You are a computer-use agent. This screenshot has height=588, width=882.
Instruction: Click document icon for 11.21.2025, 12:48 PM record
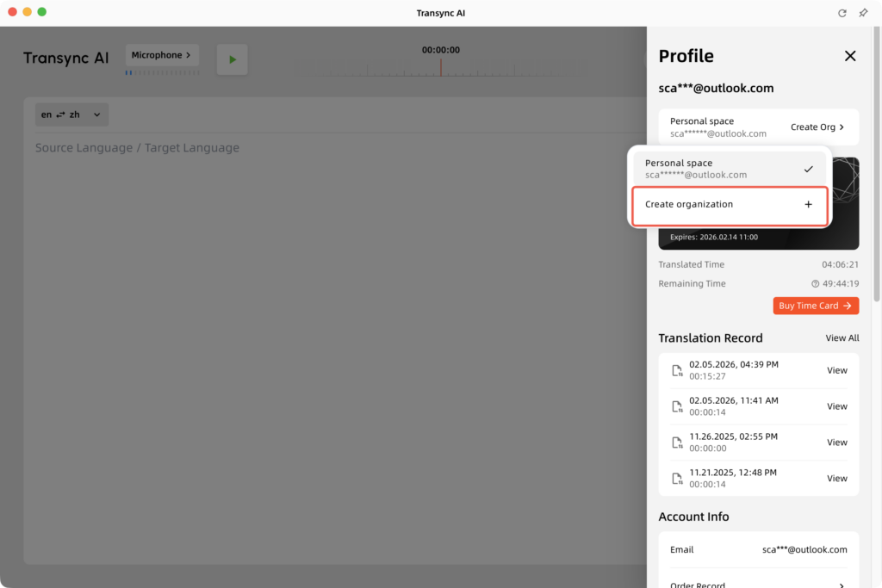click(x=677, y=479)
